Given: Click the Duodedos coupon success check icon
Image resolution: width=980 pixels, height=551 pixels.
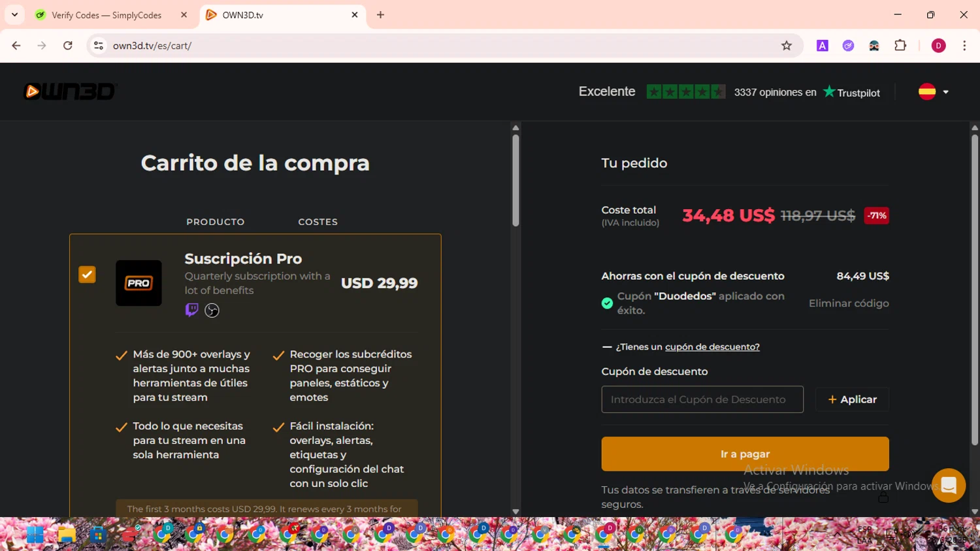Looking at the screenshot, I should point(607,303).
